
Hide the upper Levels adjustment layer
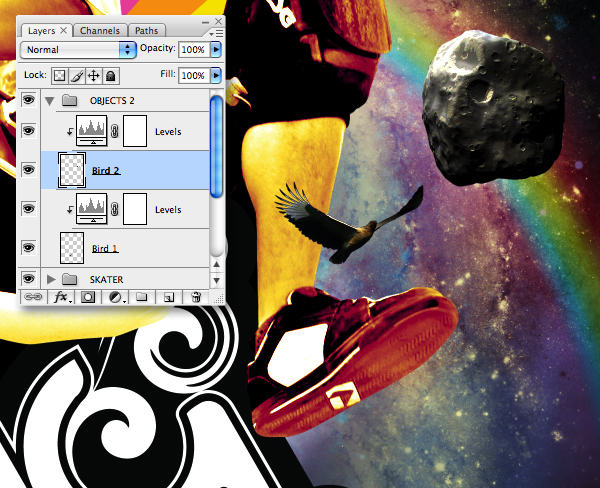point(29,131)
